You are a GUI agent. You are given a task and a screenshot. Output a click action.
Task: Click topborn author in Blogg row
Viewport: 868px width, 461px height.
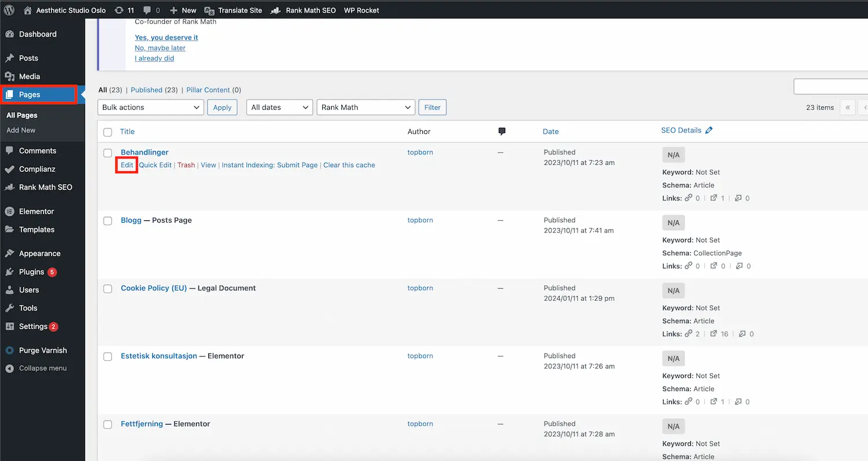coord(420,220)
